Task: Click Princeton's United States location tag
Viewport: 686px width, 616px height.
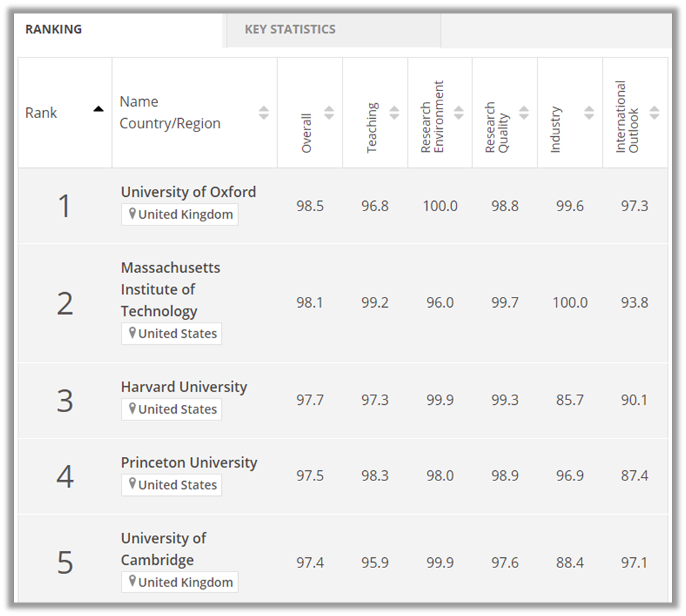Action: point(171,484)
